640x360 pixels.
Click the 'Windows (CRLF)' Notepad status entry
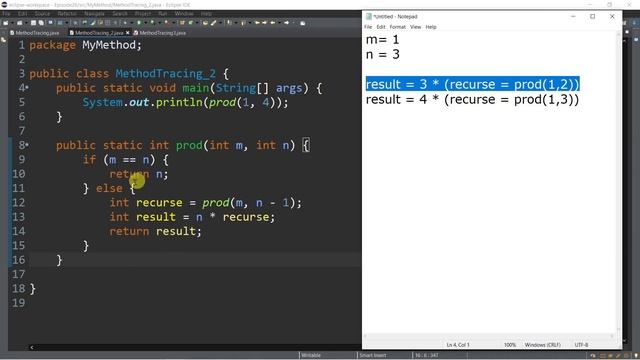tap(542, 345)
